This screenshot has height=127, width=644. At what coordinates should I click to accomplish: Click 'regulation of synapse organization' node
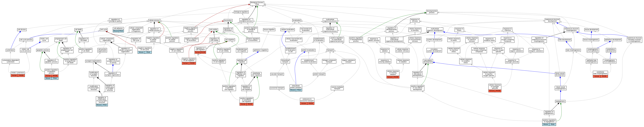112,74
